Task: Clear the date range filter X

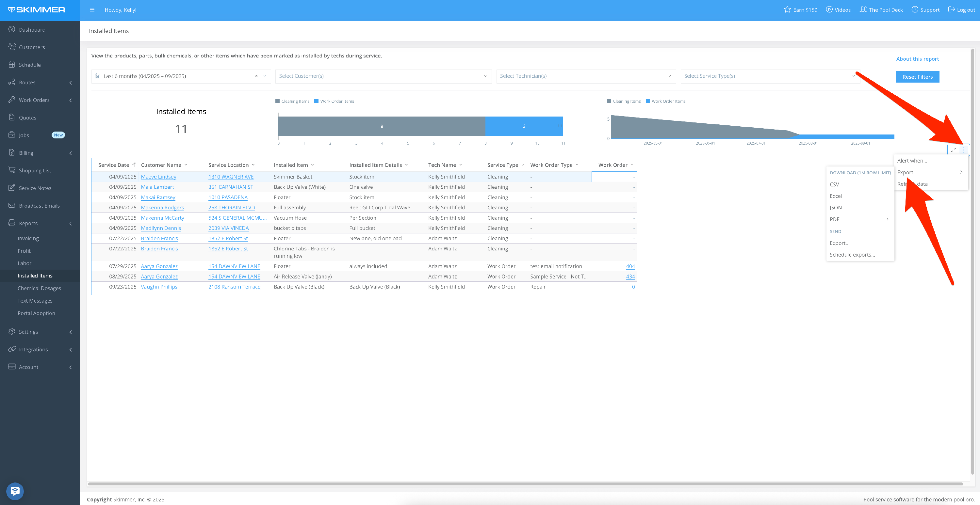Action: tap(256, 76)
